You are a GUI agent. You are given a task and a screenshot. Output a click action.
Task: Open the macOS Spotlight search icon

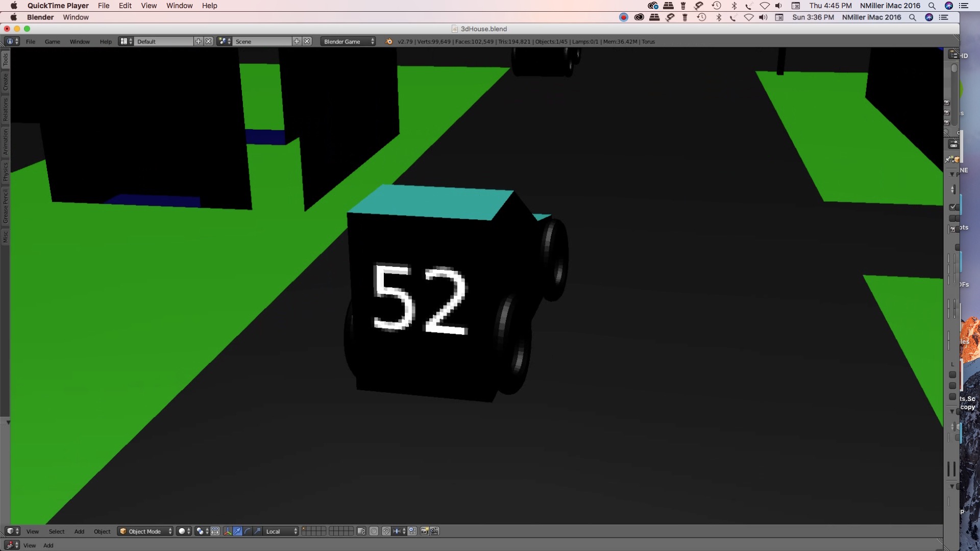(932, 6)
